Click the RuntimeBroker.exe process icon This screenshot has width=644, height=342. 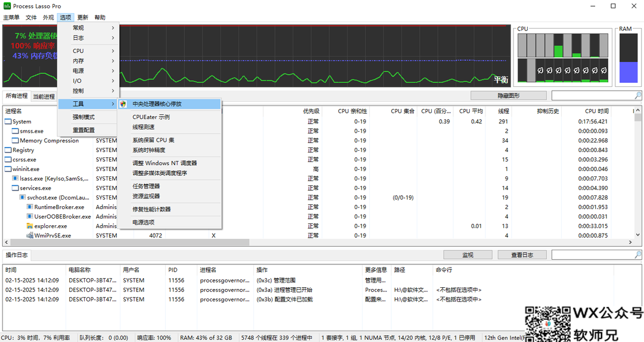[x=30, y=207]
